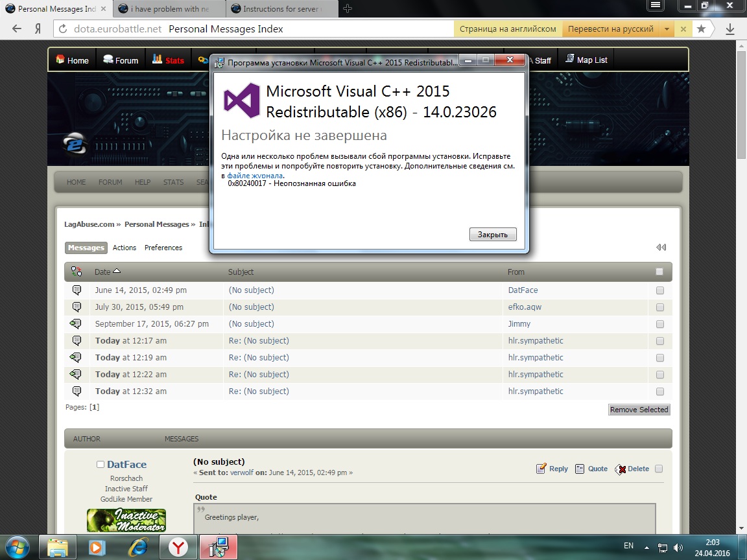Open the Preferences menu

coord(163,248)
